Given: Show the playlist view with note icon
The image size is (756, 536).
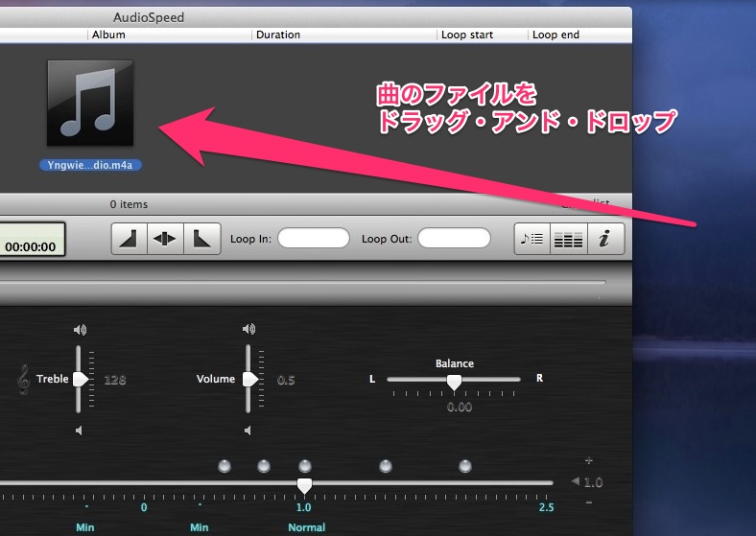Looking at the screenshot, I should coord(532,239).
